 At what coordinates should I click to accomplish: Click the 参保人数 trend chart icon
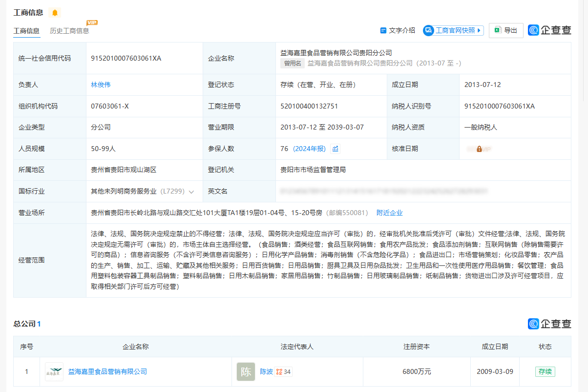pos(335,149)
